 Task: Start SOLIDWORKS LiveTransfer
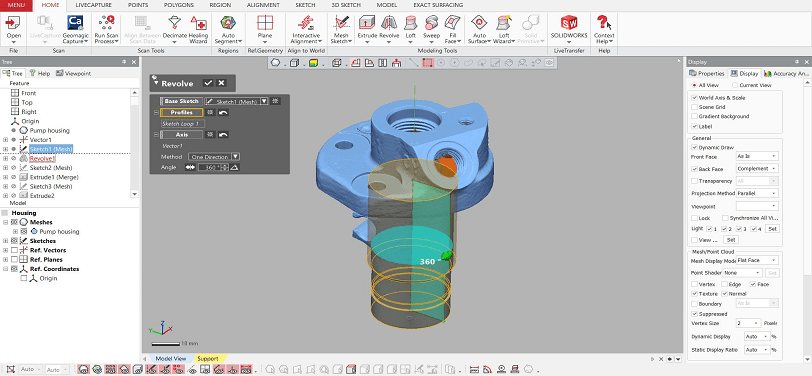[x=569, y=28]
